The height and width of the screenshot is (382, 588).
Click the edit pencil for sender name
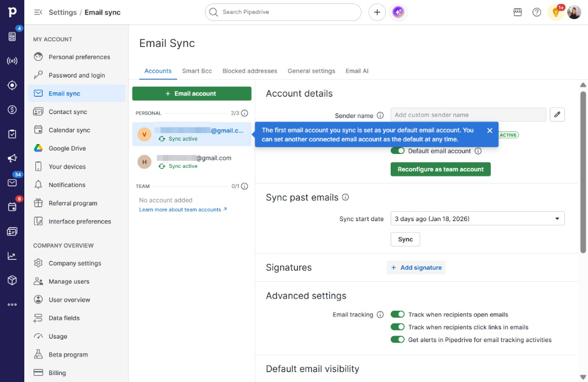557,115
